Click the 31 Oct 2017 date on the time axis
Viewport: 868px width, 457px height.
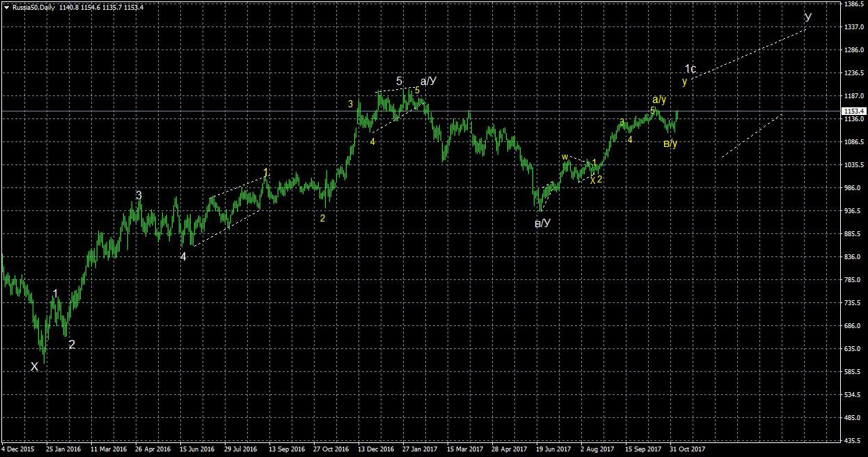[x=688, y=450]
